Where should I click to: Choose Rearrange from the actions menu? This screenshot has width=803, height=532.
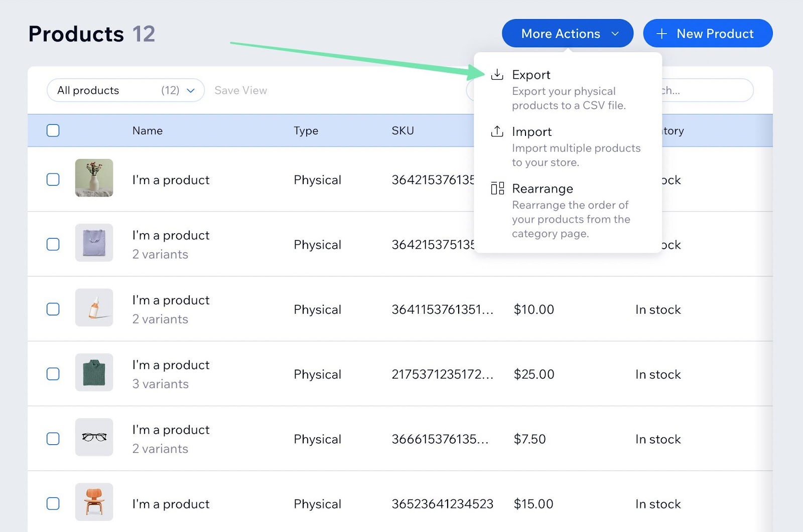pyautogui.click(x=542, y=189)
